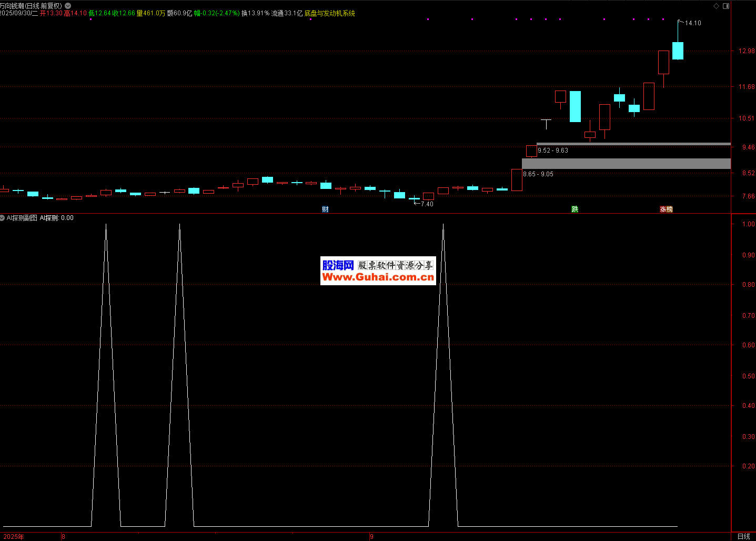Click the Www.Guhai.com.cn watermark link
756x541 pixels.
pyautogui.click(x=378, y=277)
